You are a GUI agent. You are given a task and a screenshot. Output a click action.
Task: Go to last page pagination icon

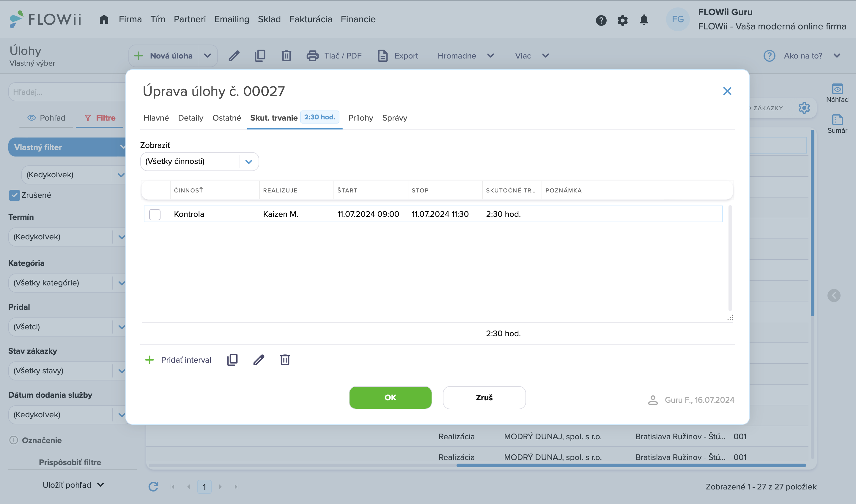[x=237, y=487]
